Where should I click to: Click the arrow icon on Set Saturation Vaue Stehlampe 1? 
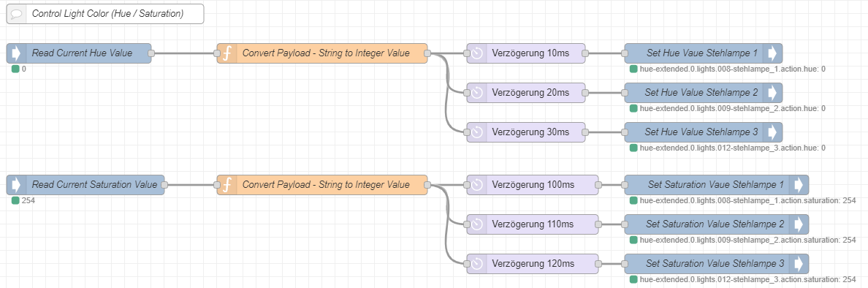(x=799, y=185)
